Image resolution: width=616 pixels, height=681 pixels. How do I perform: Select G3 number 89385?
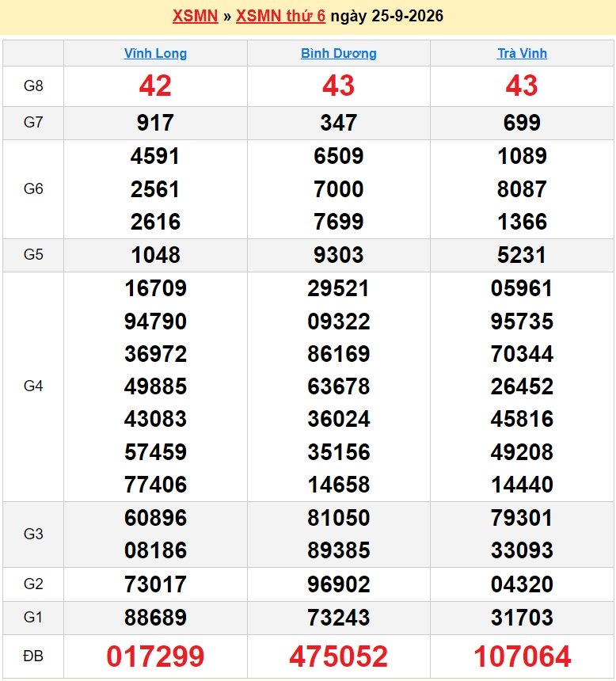point(339,550)
